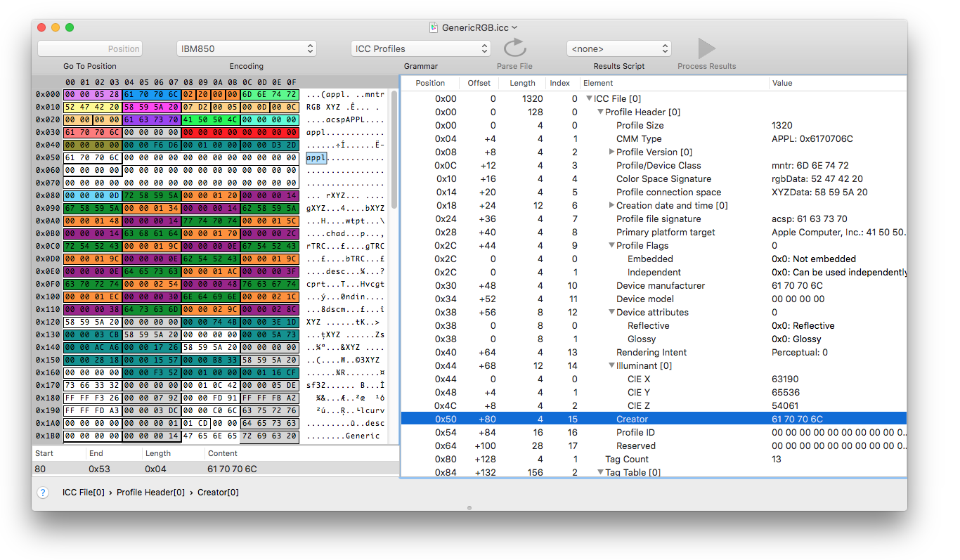Click the Go To Position input field
This screenshot has width=960, height=560.
click(90, 48)
